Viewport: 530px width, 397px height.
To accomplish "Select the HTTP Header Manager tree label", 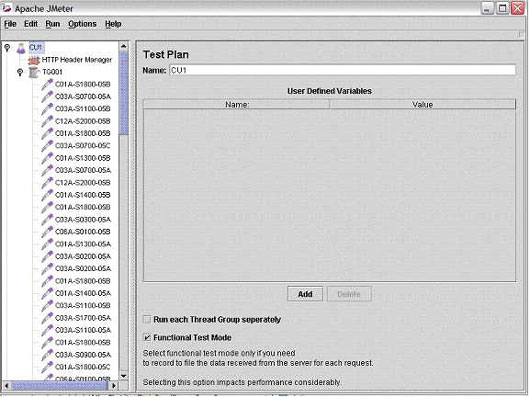I will (x=77, y=60).
